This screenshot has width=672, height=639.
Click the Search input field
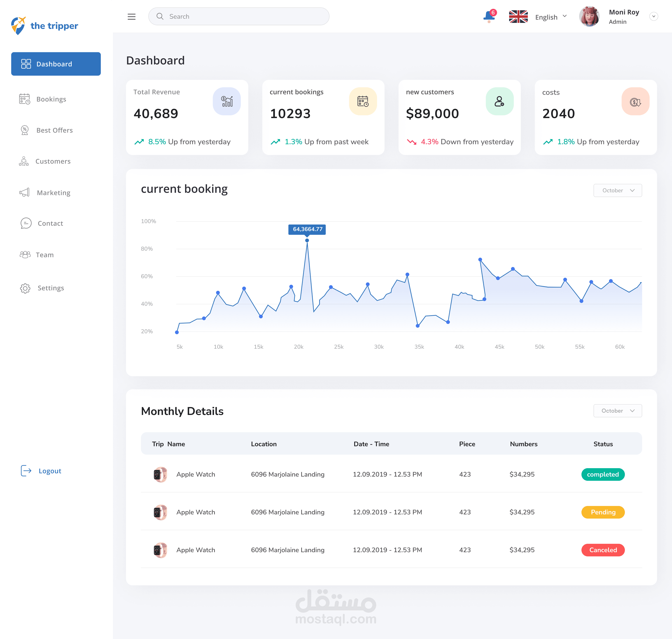(x=239, y=16)
